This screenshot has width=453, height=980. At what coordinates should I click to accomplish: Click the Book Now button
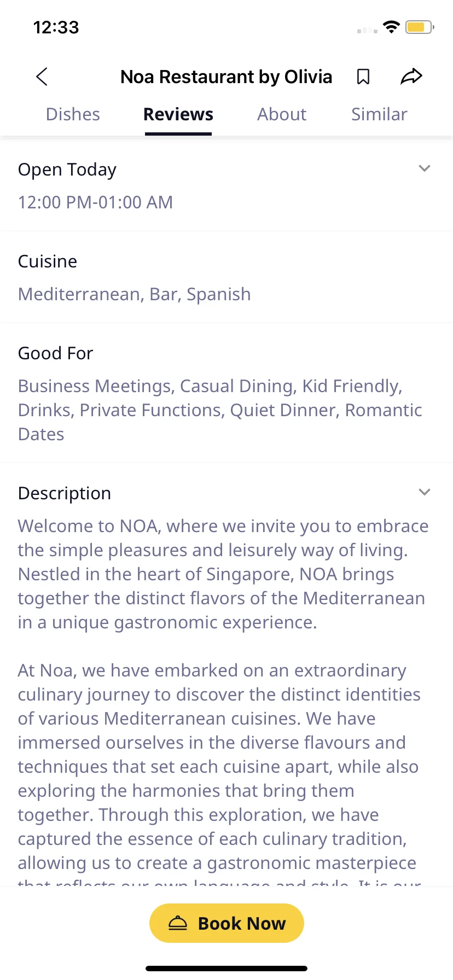(226, 923)
